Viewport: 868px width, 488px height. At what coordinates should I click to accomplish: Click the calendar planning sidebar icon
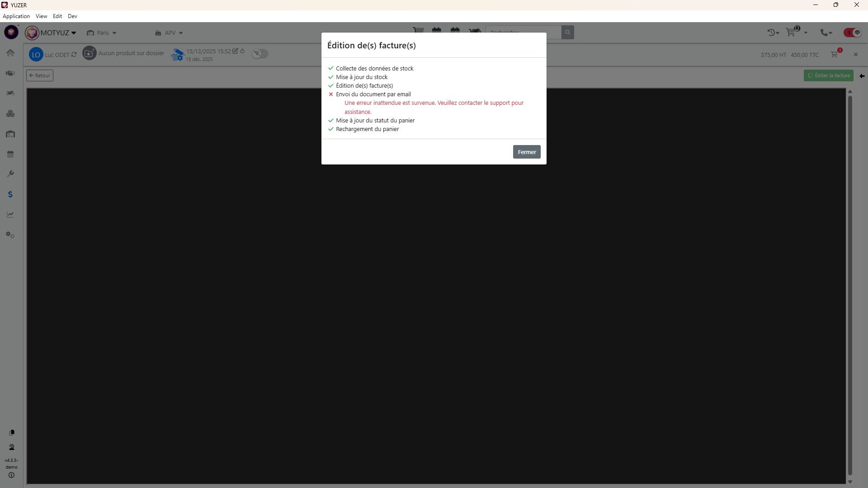(10, 154)
